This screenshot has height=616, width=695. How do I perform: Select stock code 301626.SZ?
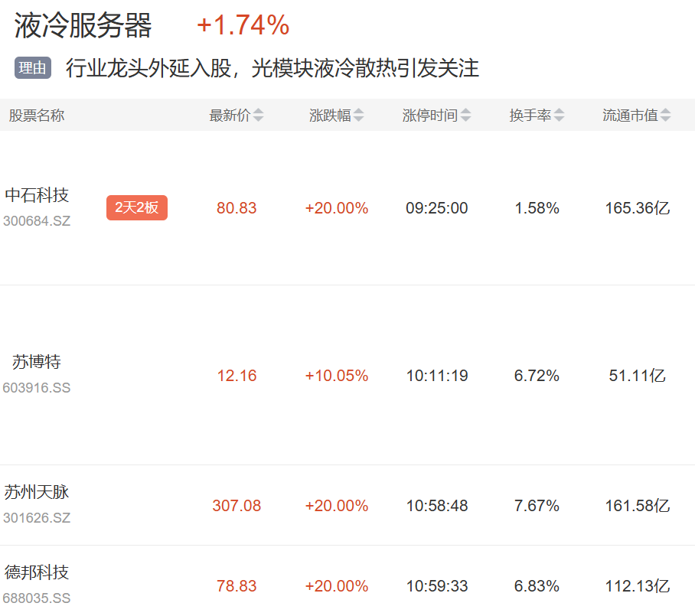tap(37, 517)
